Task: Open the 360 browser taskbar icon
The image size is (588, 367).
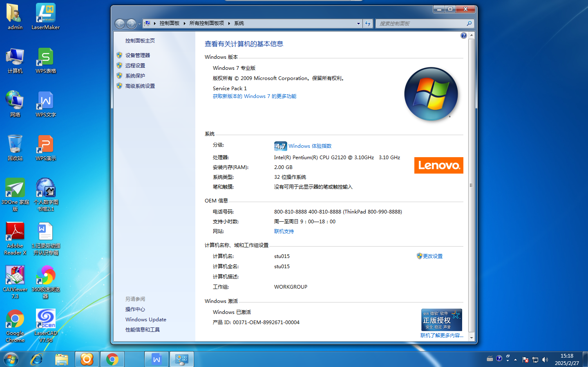Action: point(87,359)
